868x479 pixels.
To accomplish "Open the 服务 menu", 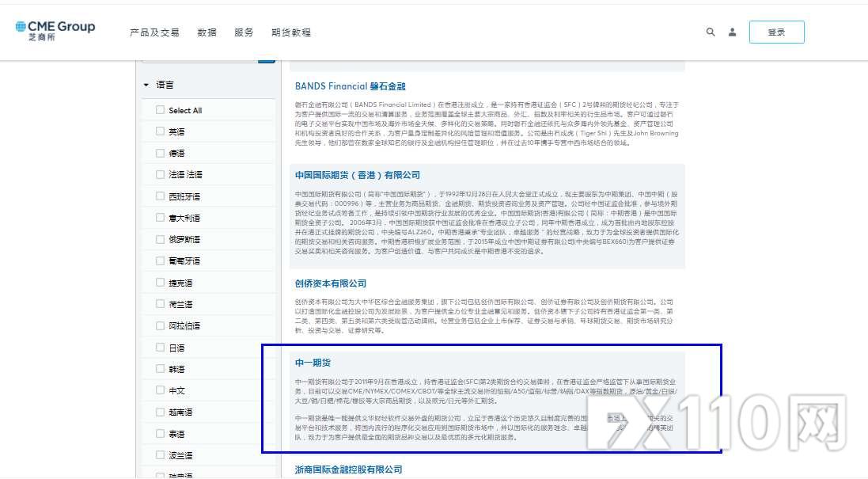I will pos(244,32).
